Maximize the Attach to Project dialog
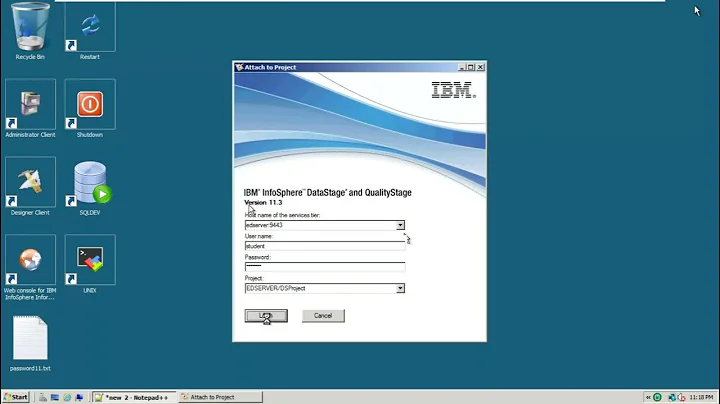This screenshot has width=720, height=404. [471, 67]
